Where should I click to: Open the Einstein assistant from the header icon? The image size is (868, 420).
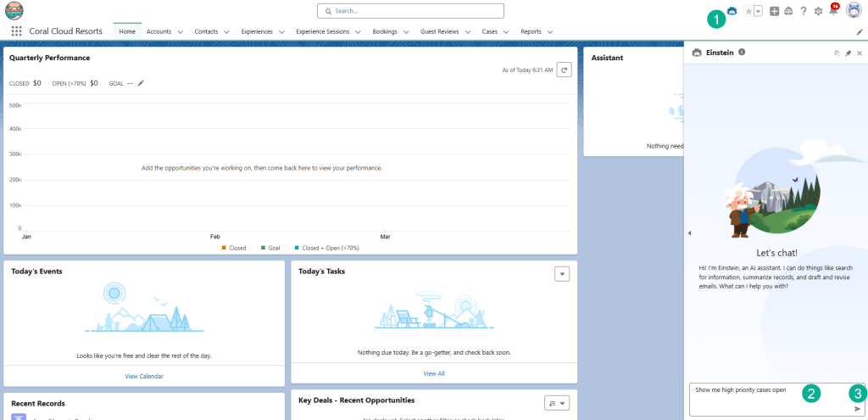tap(732, 11)
